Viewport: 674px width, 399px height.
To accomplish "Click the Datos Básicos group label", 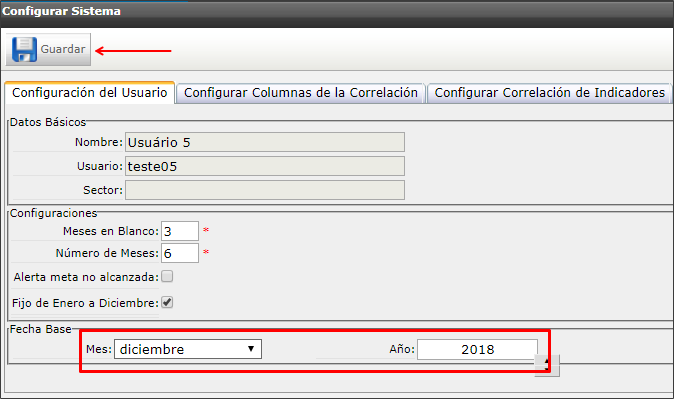I will click(48, 122).
